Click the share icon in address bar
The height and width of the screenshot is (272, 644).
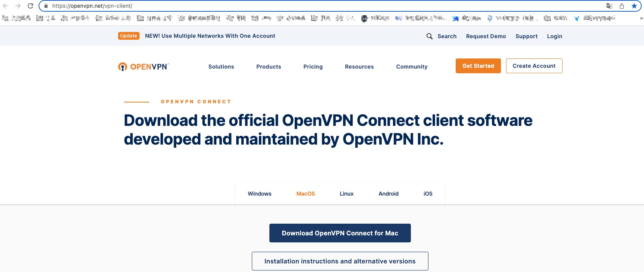(622, 6)
